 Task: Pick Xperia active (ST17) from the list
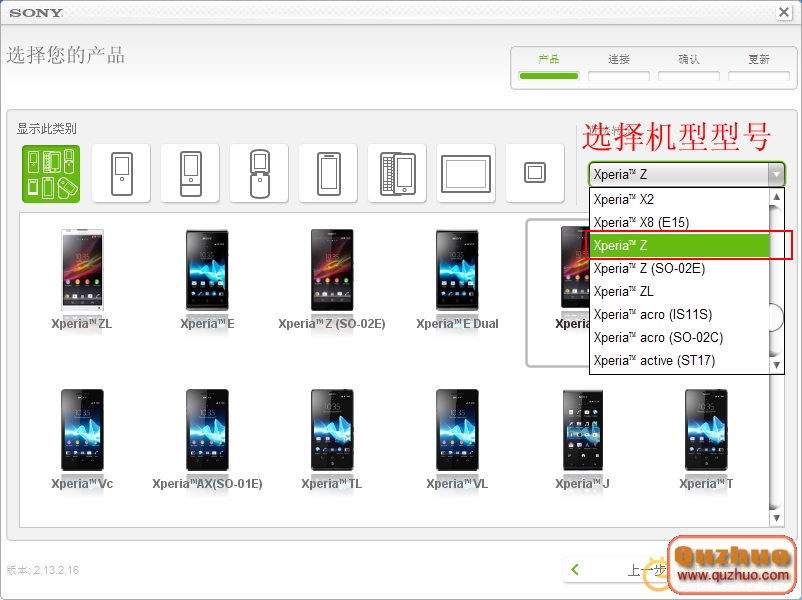pyautogui.click(x=680, y=361)
